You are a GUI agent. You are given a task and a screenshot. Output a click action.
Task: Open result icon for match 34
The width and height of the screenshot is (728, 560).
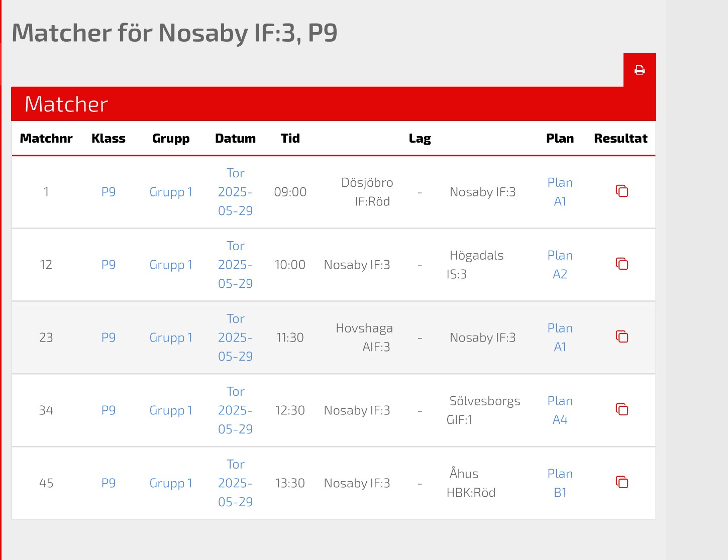click(x=622, y=410)
